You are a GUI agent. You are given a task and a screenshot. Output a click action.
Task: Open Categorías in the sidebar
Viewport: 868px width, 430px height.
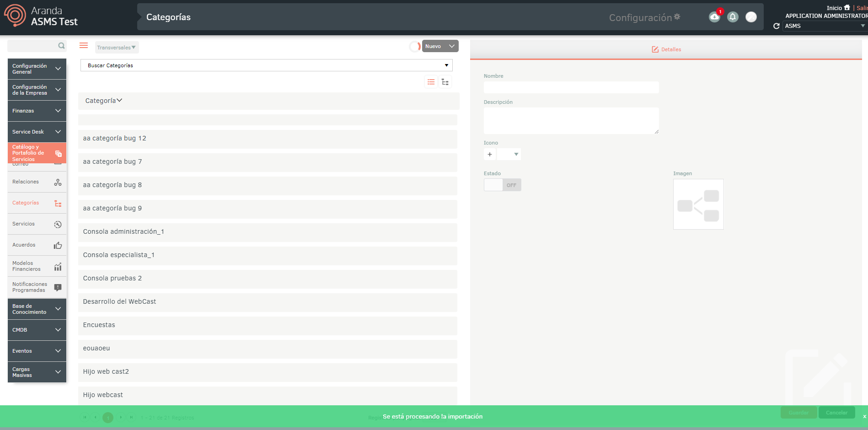tap(37, 203)
